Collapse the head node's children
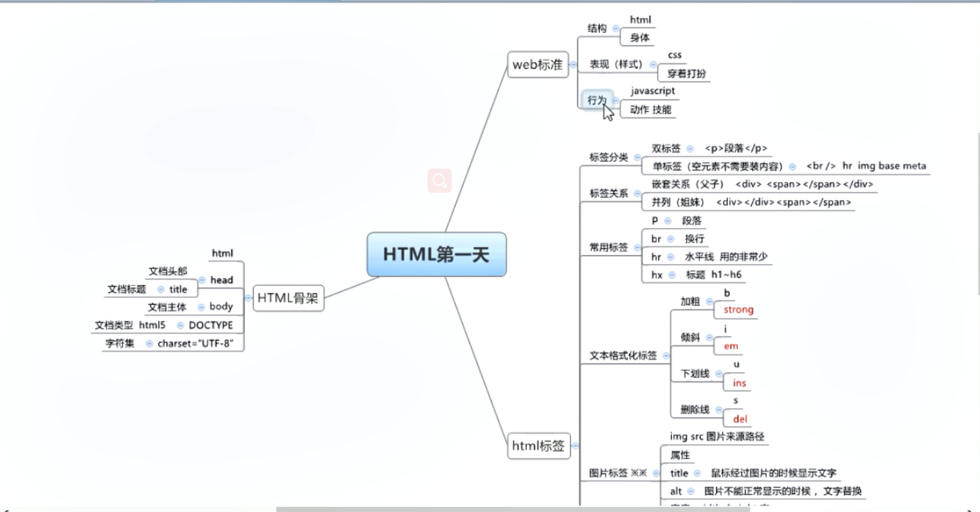Image resolution: width=980 pixels, height=512 pixels. point(202,280)
